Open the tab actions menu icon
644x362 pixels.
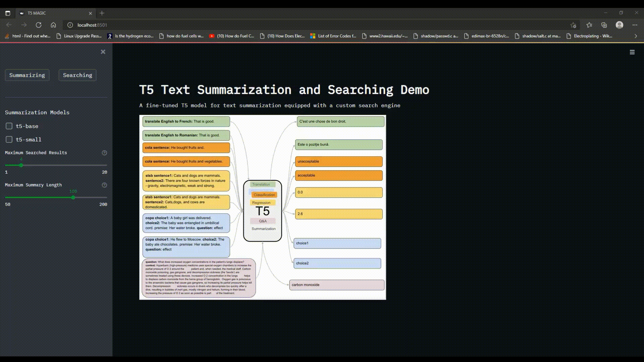click(8, 13)
